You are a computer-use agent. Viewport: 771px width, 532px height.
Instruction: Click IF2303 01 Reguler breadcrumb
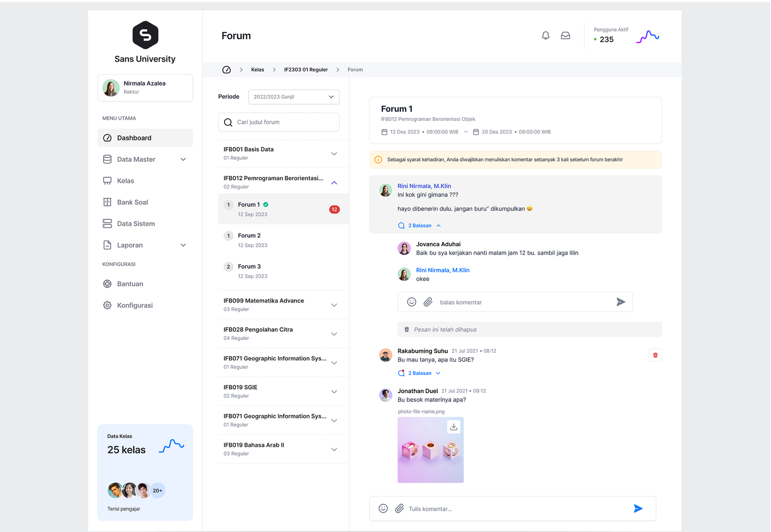pyautogui.click(x=306, y=70)
